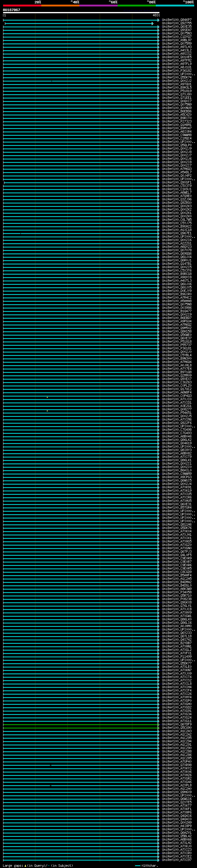Click hit label UniRef100_B9H3L5
Screen dimensions: 197x868
pyautogui.click(x=177, y=88)
